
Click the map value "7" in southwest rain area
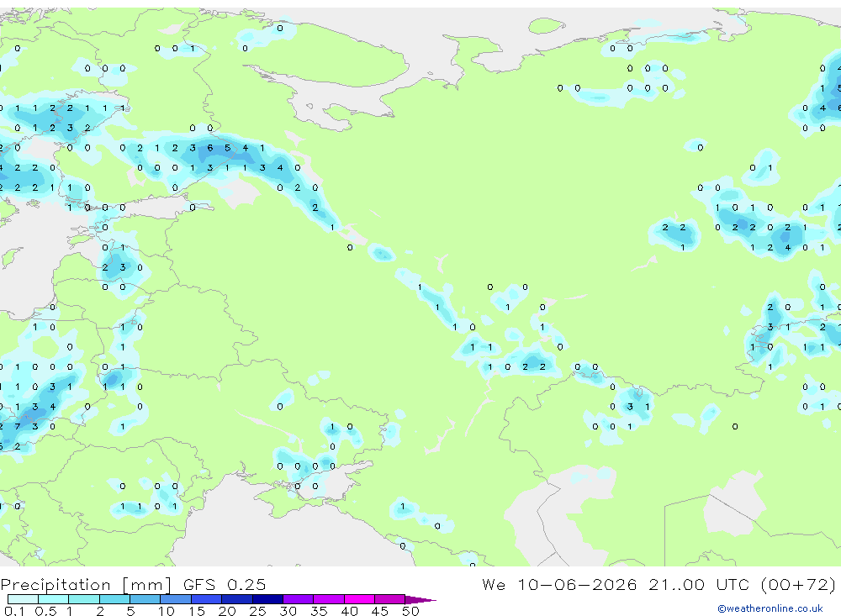click(18, 427)
